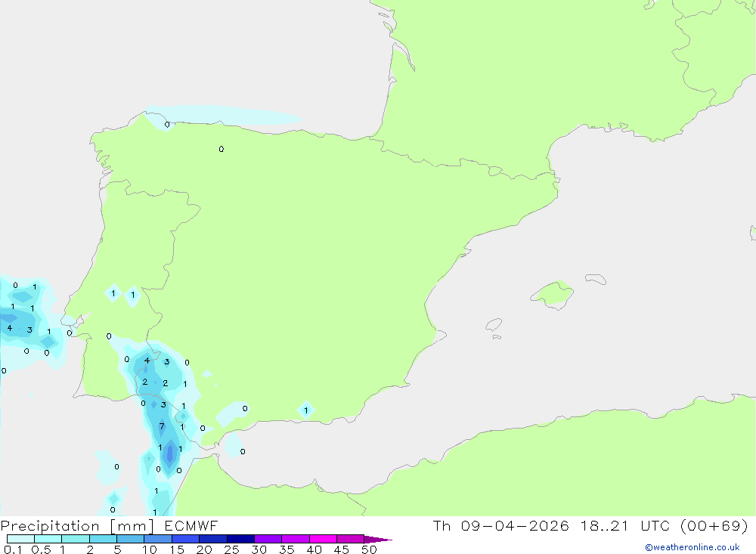Click the 40–45 mm magenta legend swatch
The width and height of the screenshot is (756, 554).
pyautogui.click(x=323, y=539)
